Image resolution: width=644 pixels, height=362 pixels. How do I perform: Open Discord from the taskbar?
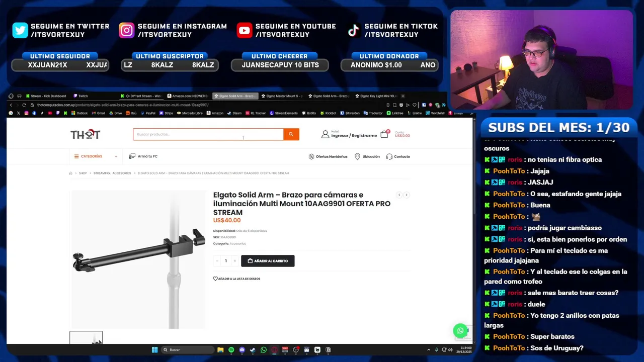[x=242, y=350]
